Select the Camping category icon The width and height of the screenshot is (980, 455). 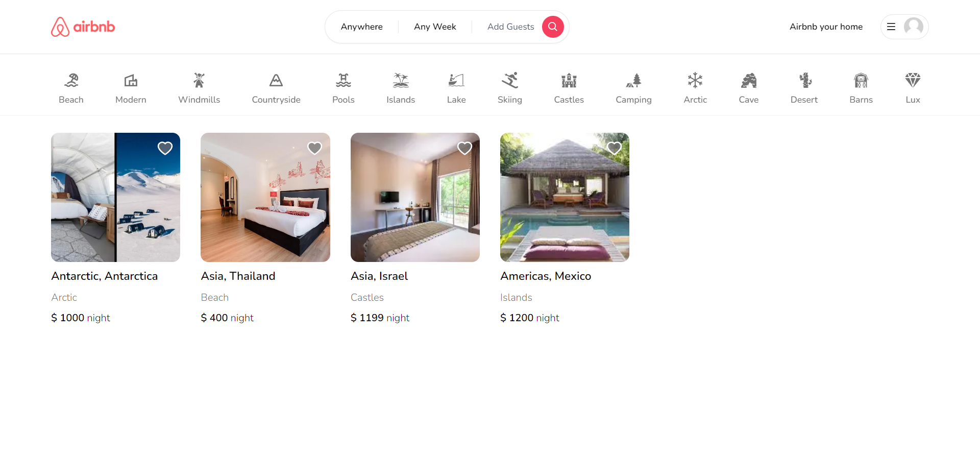(633, 80)
